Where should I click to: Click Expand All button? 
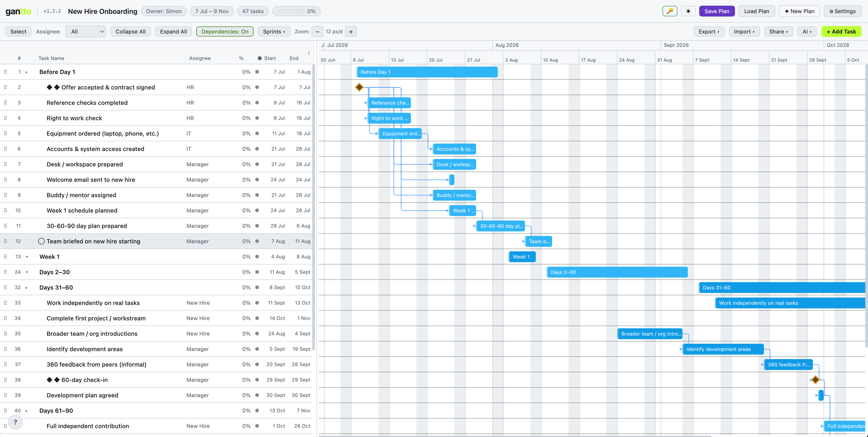(x=173, y=32)
